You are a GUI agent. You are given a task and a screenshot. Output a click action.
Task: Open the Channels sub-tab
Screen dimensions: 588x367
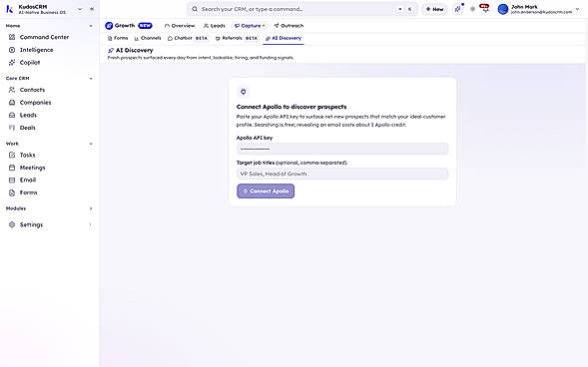148,38
